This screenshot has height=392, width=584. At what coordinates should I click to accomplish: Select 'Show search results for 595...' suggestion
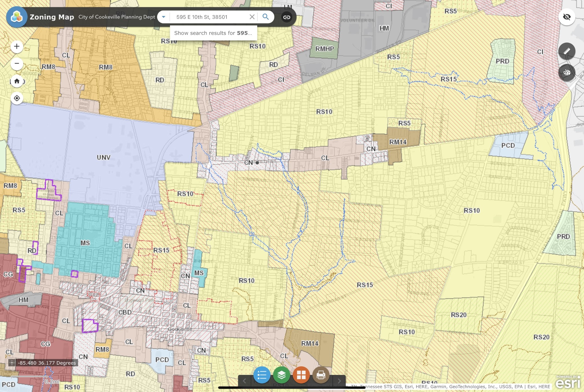click(213, 33)
